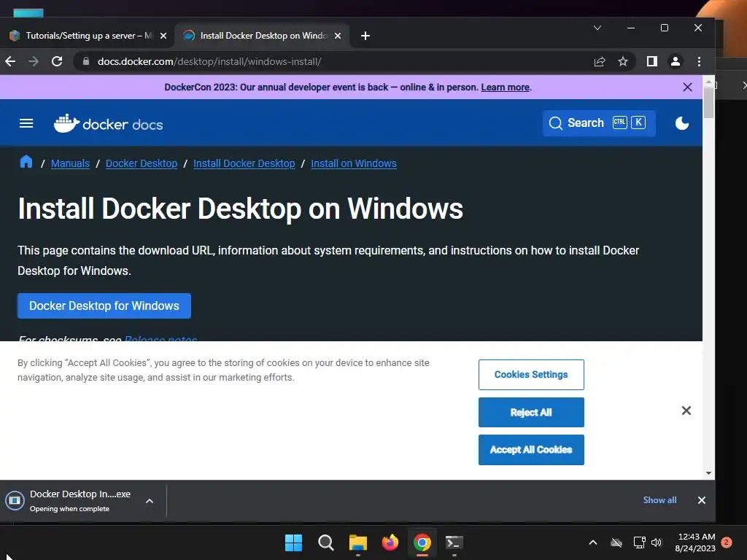Bookmark this tab with star icon

tap(623, 61)
